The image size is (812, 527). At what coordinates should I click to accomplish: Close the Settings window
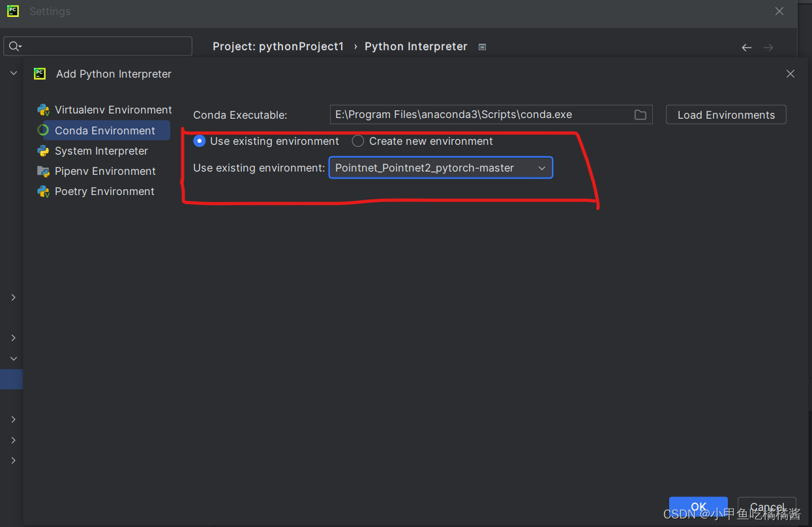pos(779,11)
